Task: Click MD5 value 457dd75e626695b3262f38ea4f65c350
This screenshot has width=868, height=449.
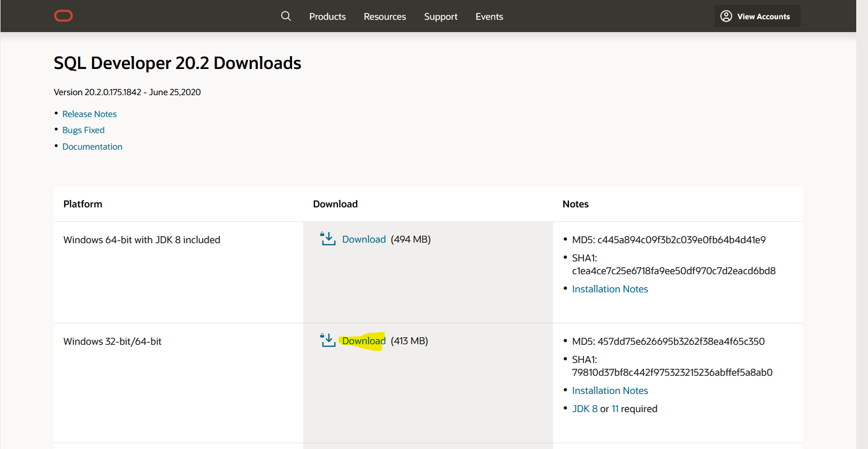Action: pos(681,342)
